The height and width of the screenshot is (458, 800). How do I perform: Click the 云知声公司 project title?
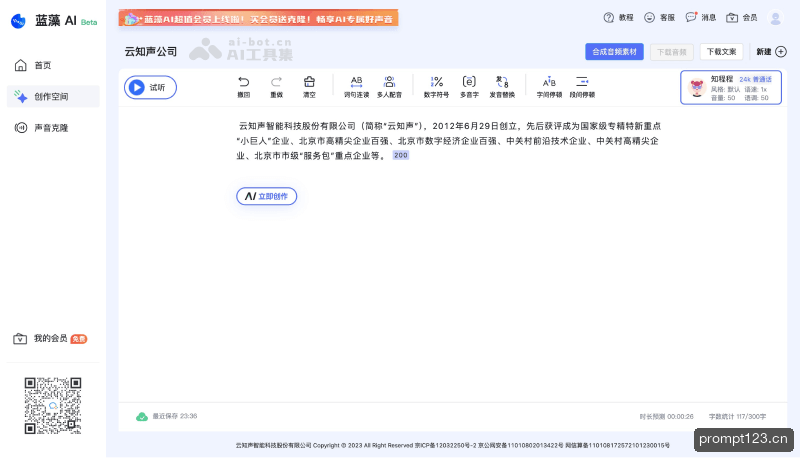(x=151, y=52)
